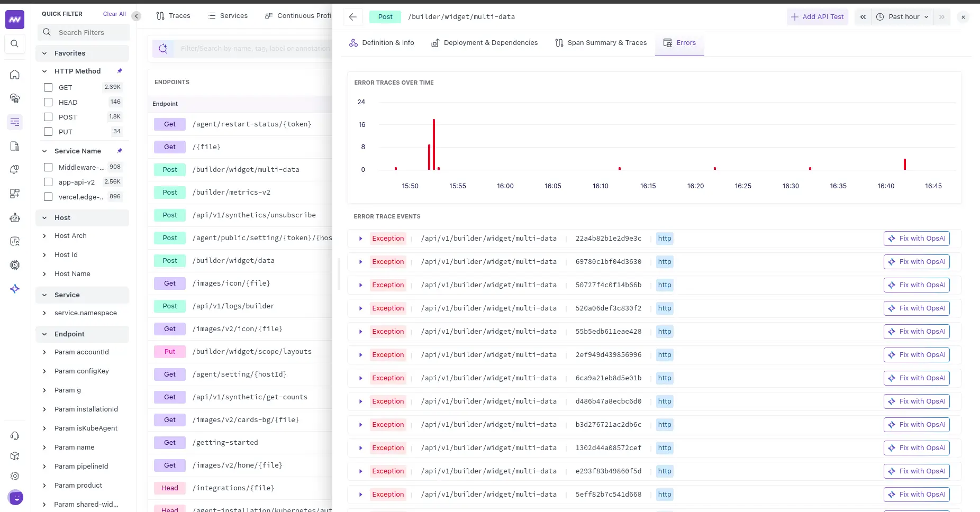The image size is (980, 512).
Task: Open the settings gear icon in sidebar
Action: [15, 476]
